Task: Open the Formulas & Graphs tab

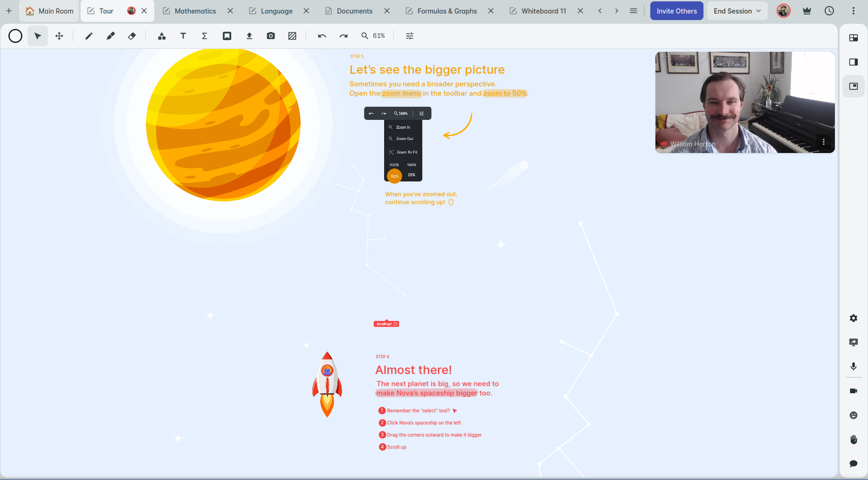Action: 447,11
